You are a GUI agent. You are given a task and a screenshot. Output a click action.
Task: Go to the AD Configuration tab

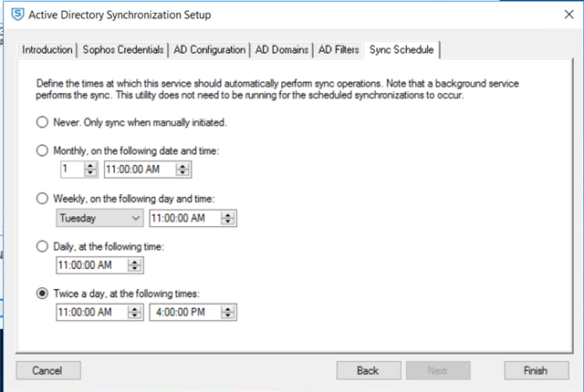(x=210, y=49)
